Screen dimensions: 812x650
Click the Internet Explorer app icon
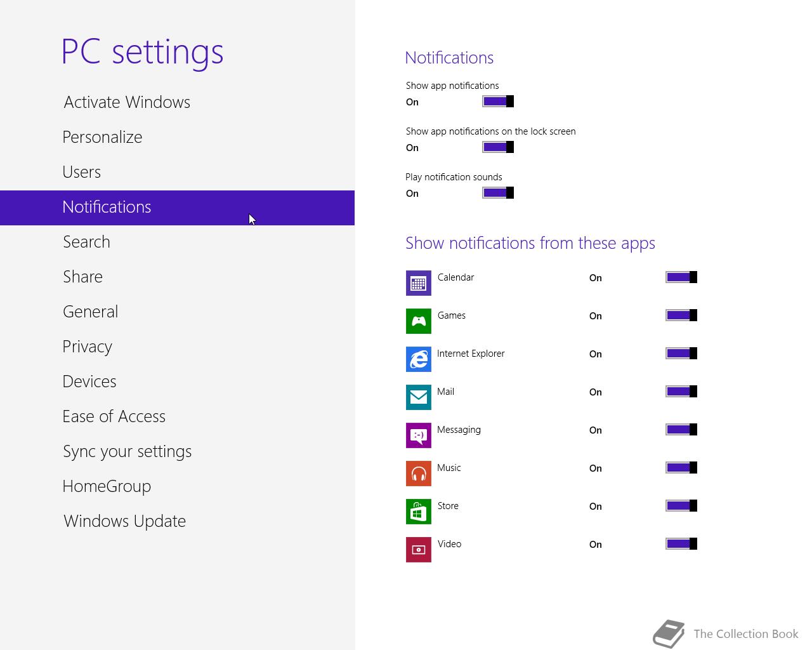point(419,359)
